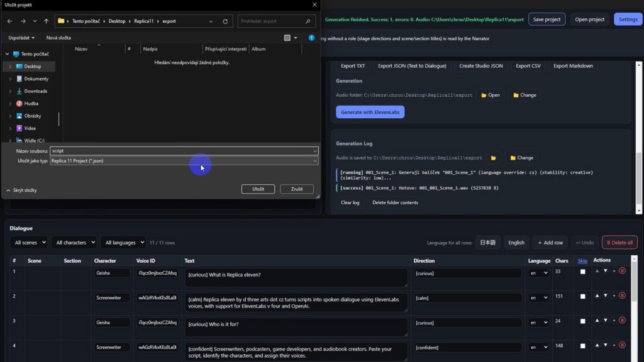The height and width of the screenshot is (362, 644).
Task: Insert a row after row 2 using plus
Action: click(x=614, y=295)
